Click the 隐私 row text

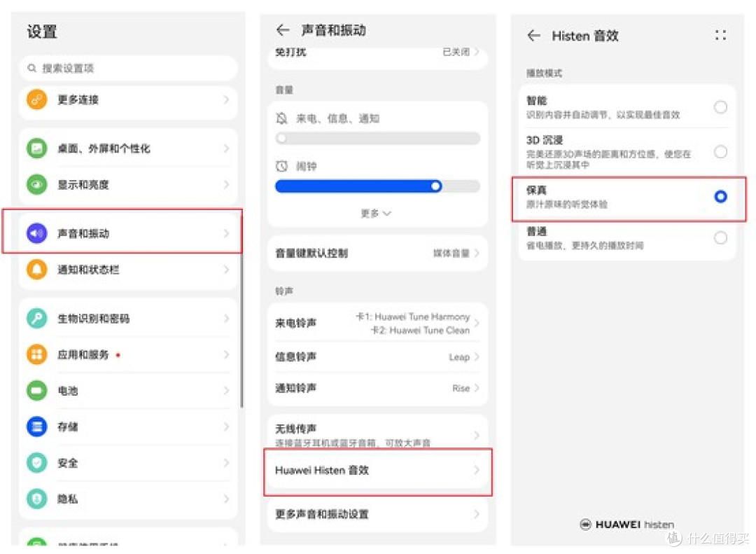(x=67, y=499)
